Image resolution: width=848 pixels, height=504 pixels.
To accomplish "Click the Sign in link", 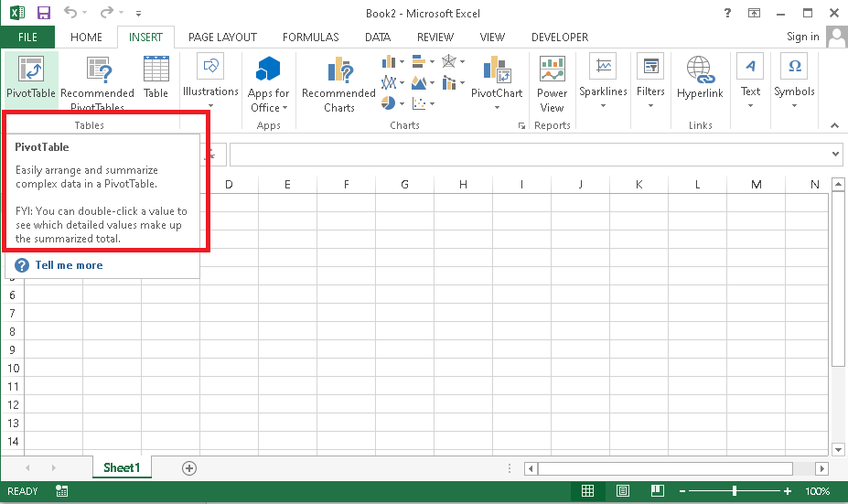I will 802,37.
